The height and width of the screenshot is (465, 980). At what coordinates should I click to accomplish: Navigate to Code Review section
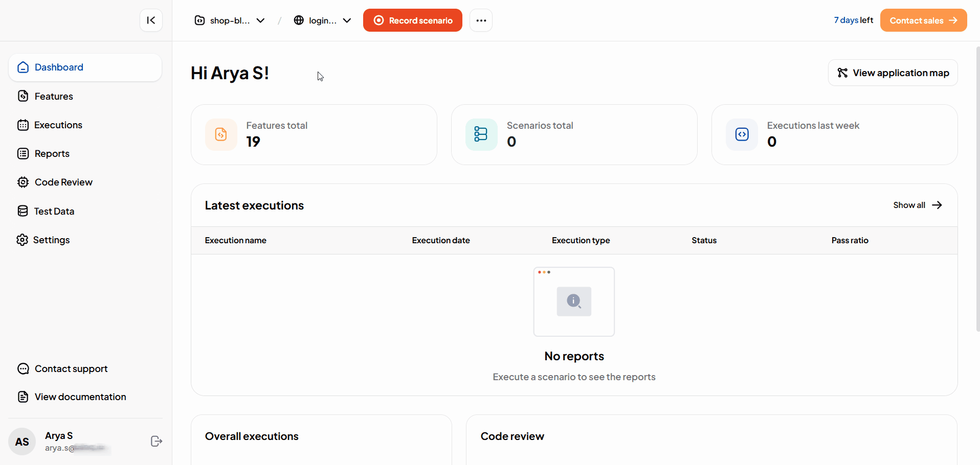pyautogui.click(x=63, y=182)
